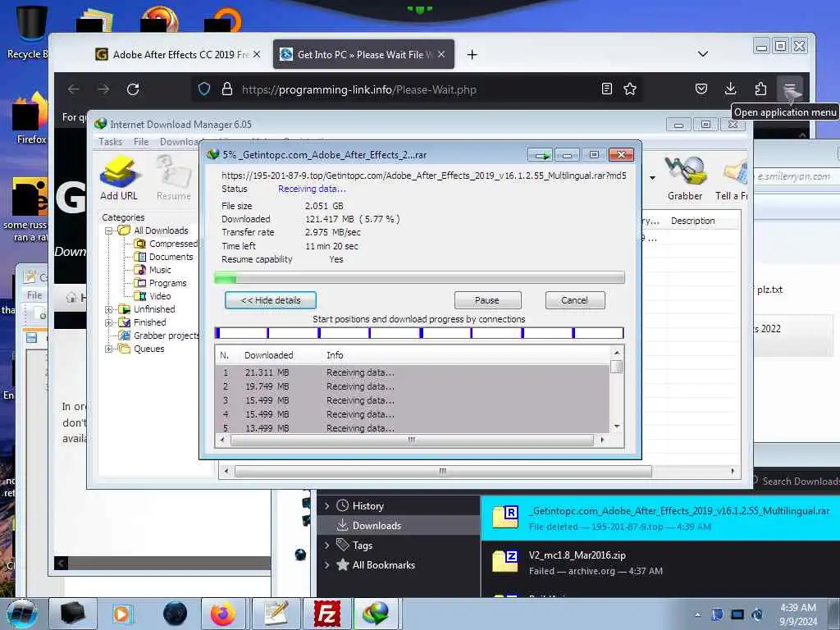The height and width of the screenshot is (630, 840).
Task: Go back in Firefox
Action: tap(73, 89)
